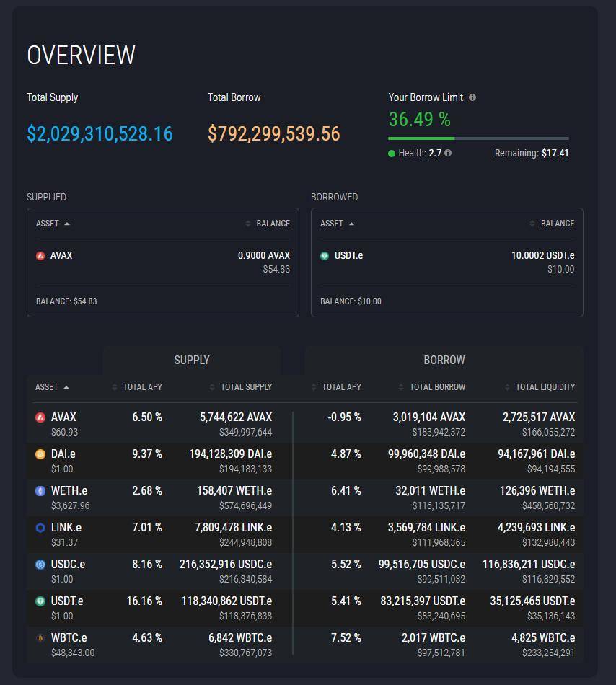This screenshot has height=685, width=616.
Task: Sort market table by Total Supply
Action: [242, 387]
